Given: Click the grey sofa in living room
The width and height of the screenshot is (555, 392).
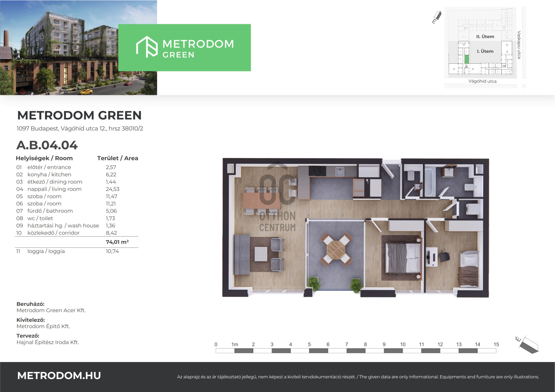Looking at the screenshot, I should (x=242, y=255).
